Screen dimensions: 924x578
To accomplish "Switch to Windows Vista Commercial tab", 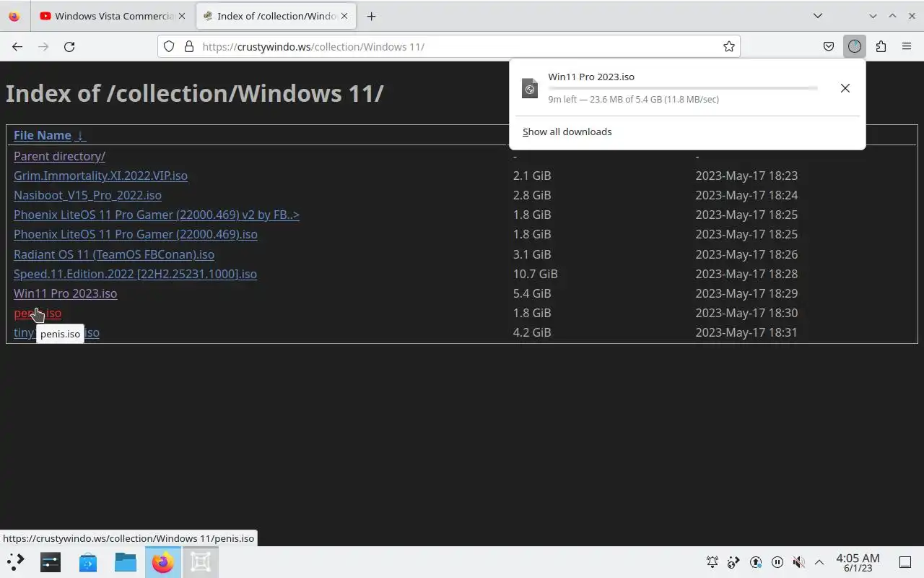I will pos(107,16).
